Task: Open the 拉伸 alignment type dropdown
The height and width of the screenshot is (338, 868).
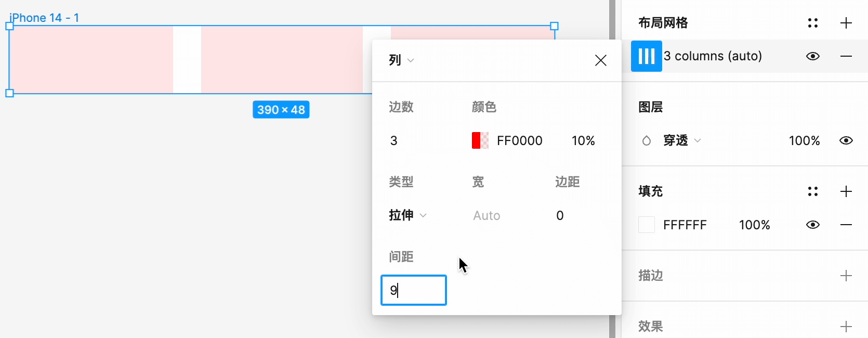Action: coord(407,215)
